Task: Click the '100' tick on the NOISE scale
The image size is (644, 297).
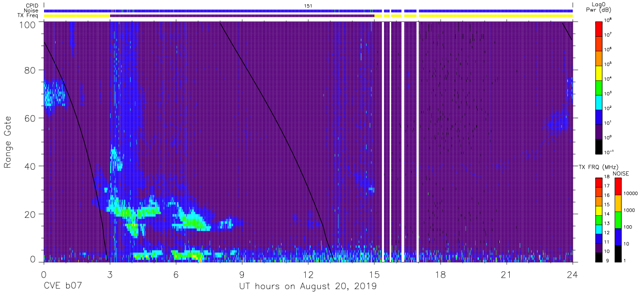Action: (628, 227)
